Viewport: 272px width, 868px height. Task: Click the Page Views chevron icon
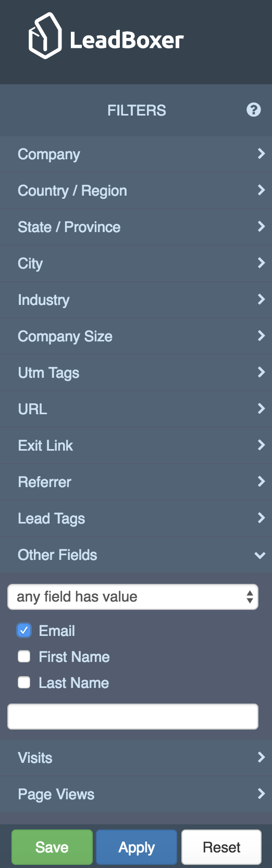pyautogui.click(x=261, y=794)
